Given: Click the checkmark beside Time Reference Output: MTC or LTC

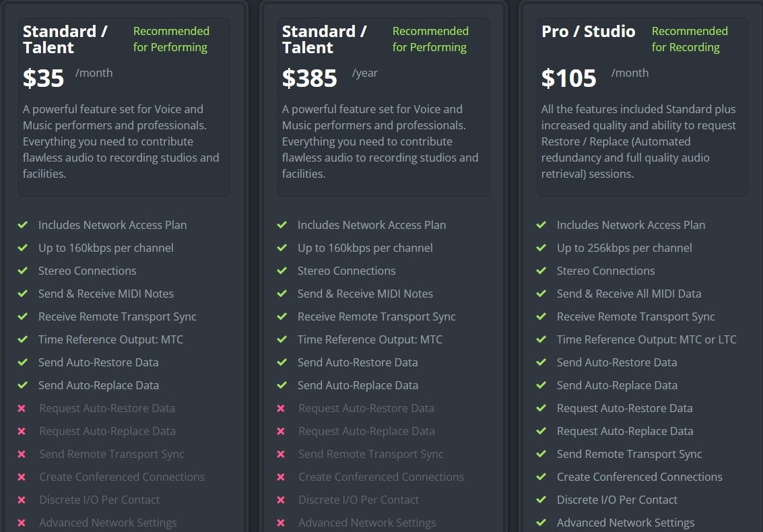Looking at the screenshot, I should click(x=541, y=339).
